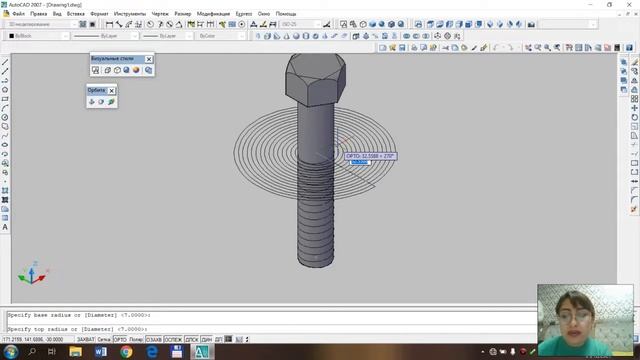The image size is (640, 360).
Task: Switch to Realistic visual style
Action: click(127, 70)
